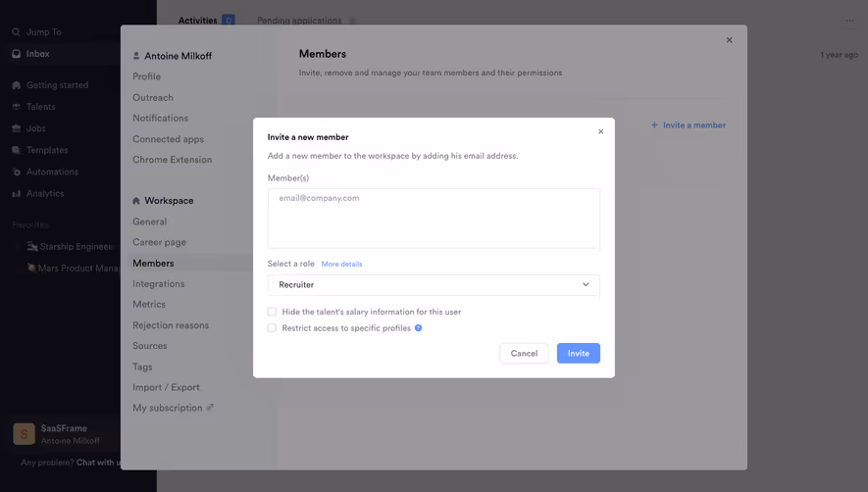Viewport: 868px width, 492px height.
Task: Close the settings panel
Action: [729, 40]
